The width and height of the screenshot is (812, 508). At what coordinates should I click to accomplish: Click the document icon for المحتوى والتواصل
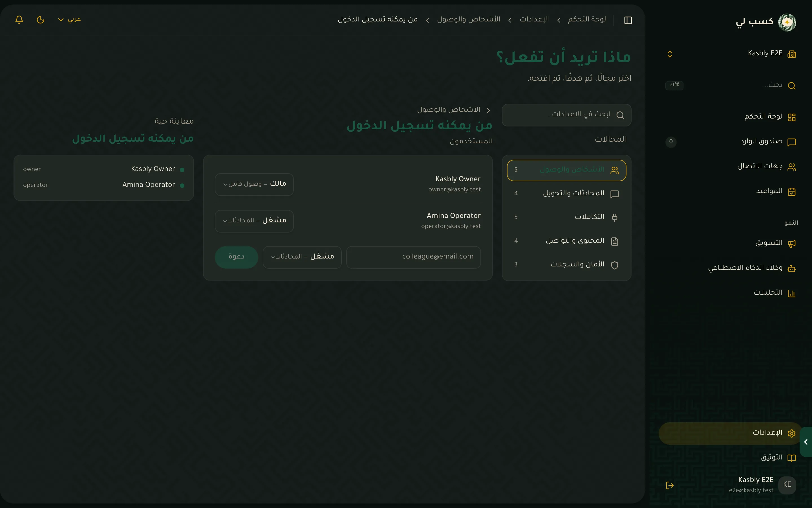tap(615, 242)
